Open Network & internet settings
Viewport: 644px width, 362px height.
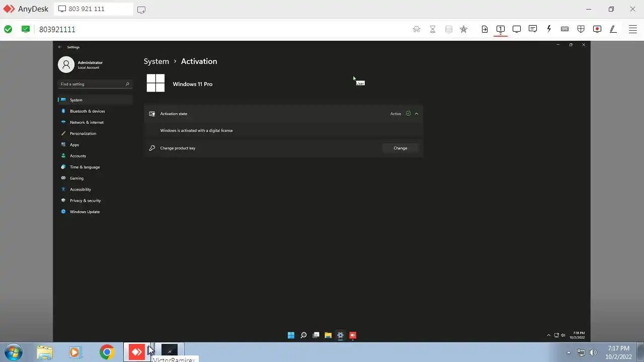coord(95,122)
